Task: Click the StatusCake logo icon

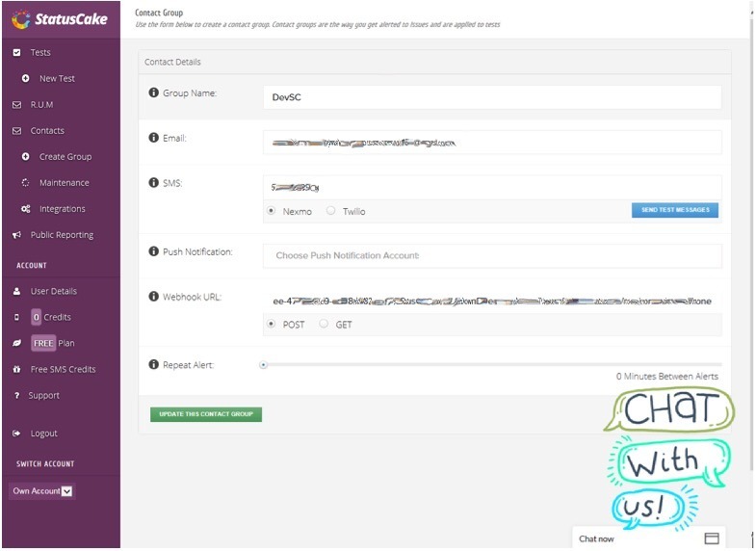Action: (x=19, y=18)
